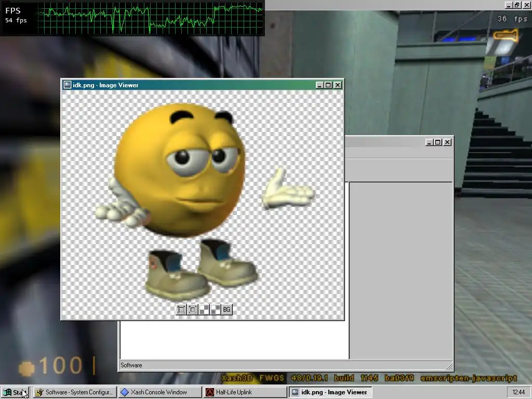The image size is (532, 399).
Task: Click the resize grip of Software window
Action: pos(449,366)
